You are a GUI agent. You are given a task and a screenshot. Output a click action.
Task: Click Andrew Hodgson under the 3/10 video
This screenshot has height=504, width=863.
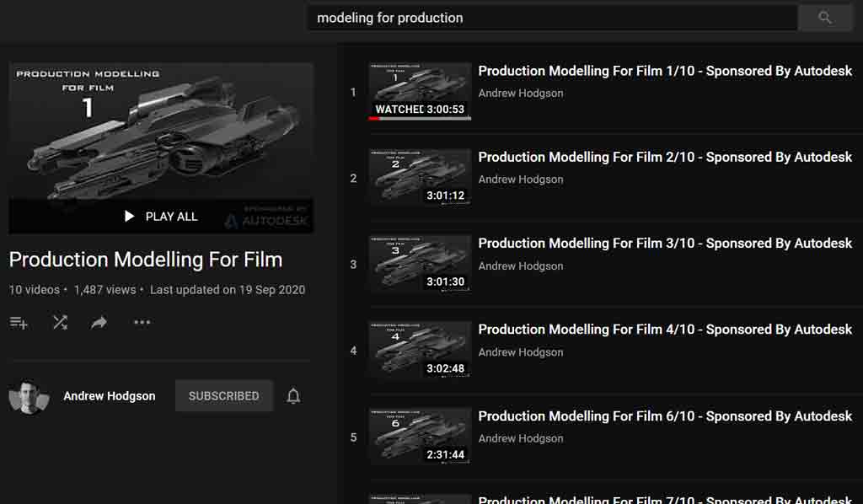(x=521, y=265)
